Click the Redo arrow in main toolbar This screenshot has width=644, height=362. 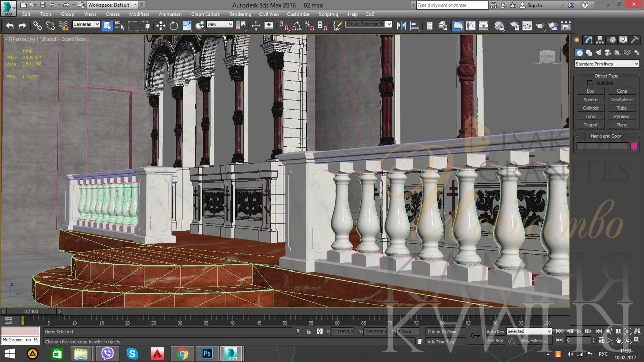22,26
